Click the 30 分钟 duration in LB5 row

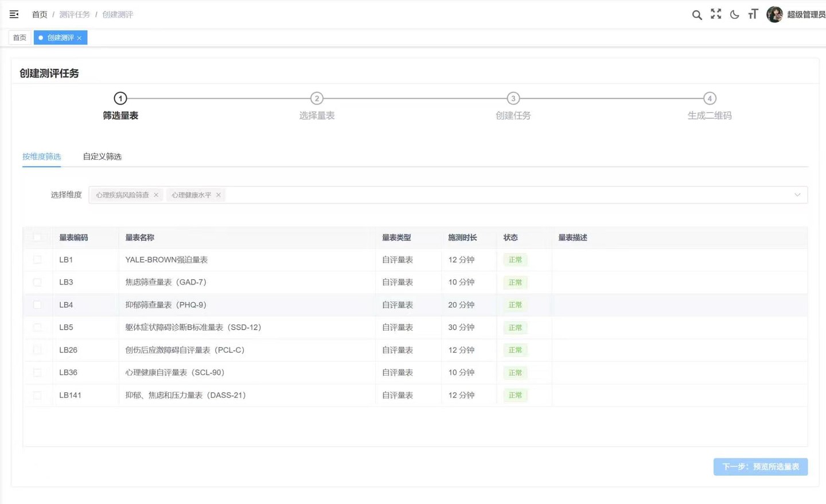[x=461, y=327]
